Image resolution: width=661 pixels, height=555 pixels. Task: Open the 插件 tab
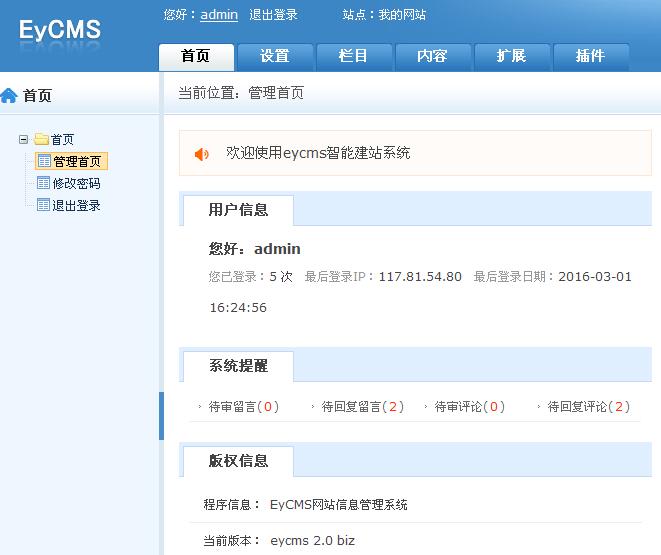[590, 56]
